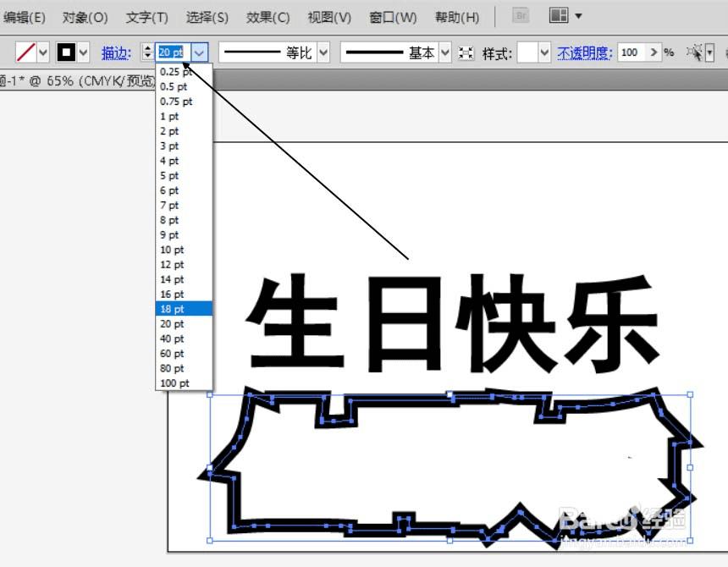Click the selected outlined shape's stroke
Image resolution: width=728 pixels, height=567 pixels.
[400, 400]
